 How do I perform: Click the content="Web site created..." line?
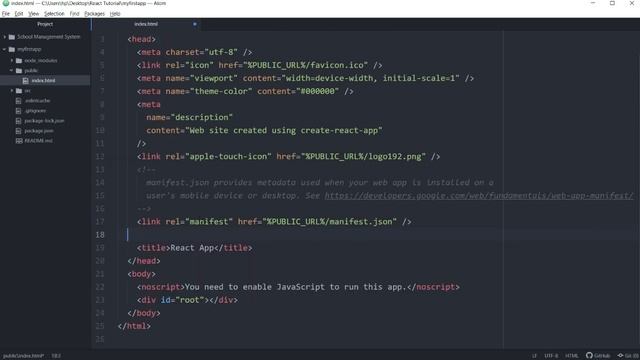click(x=264, y=131)
